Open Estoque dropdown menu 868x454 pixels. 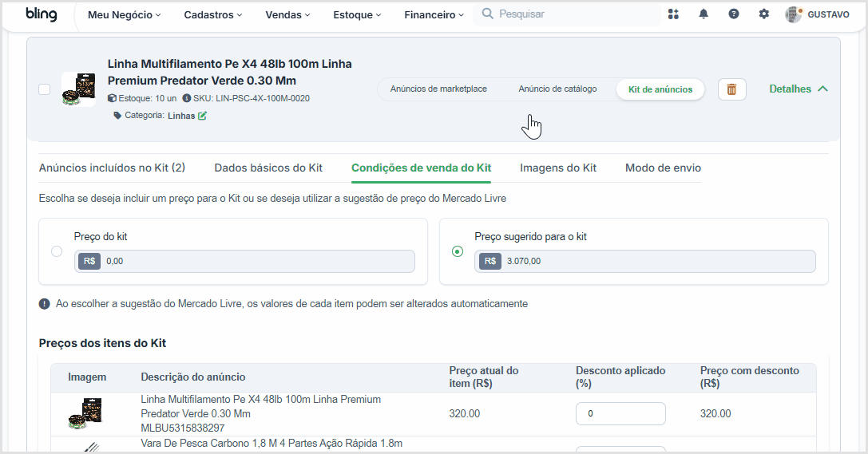(357, 15)
